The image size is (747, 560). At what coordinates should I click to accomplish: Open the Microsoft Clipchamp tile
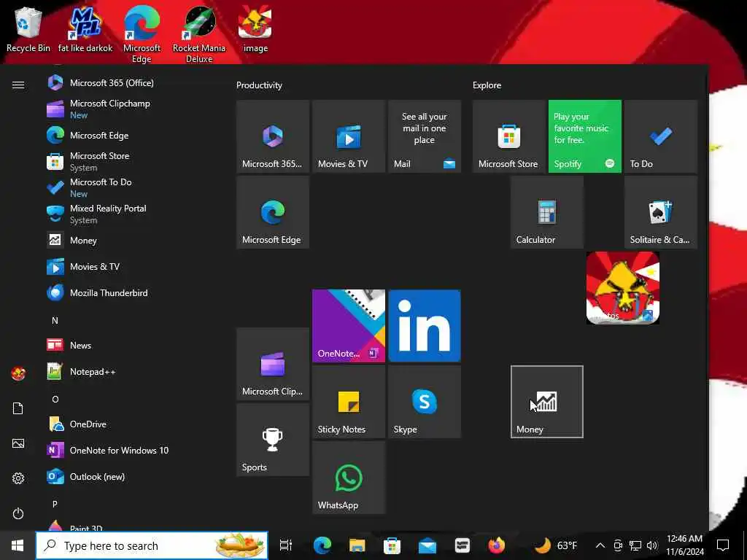tap(273, 364)
